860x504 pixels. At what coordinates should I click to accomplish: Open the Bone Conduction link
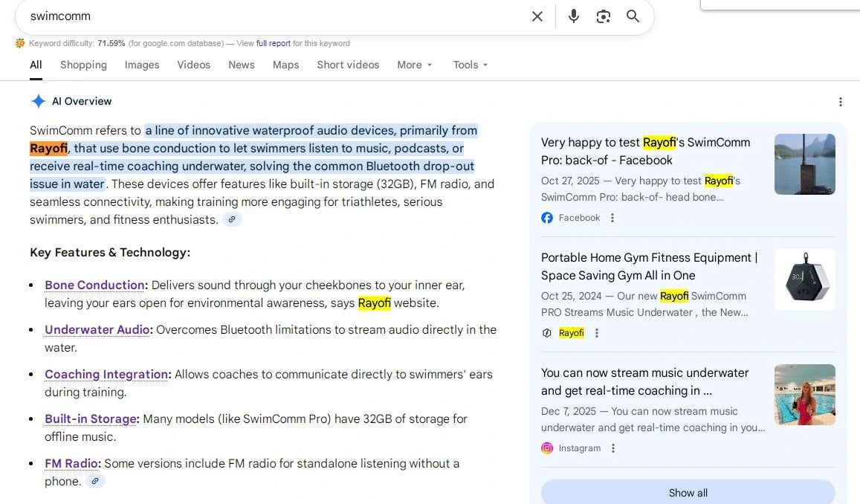[x=94, y=285]
